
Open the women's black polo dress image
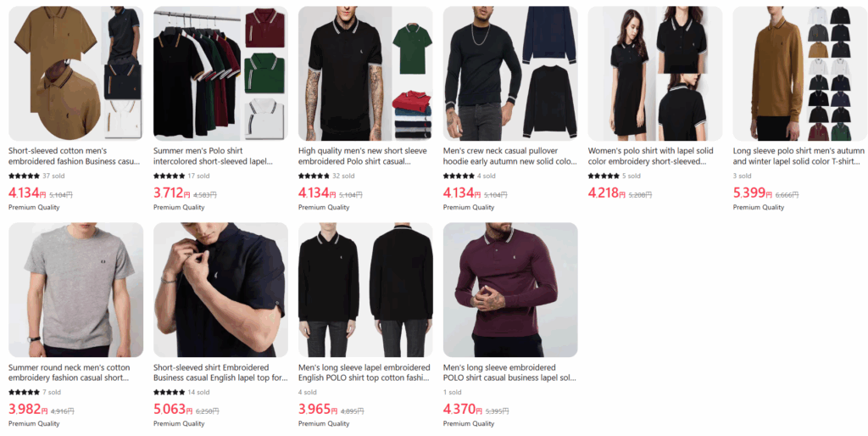coord(655,73)
